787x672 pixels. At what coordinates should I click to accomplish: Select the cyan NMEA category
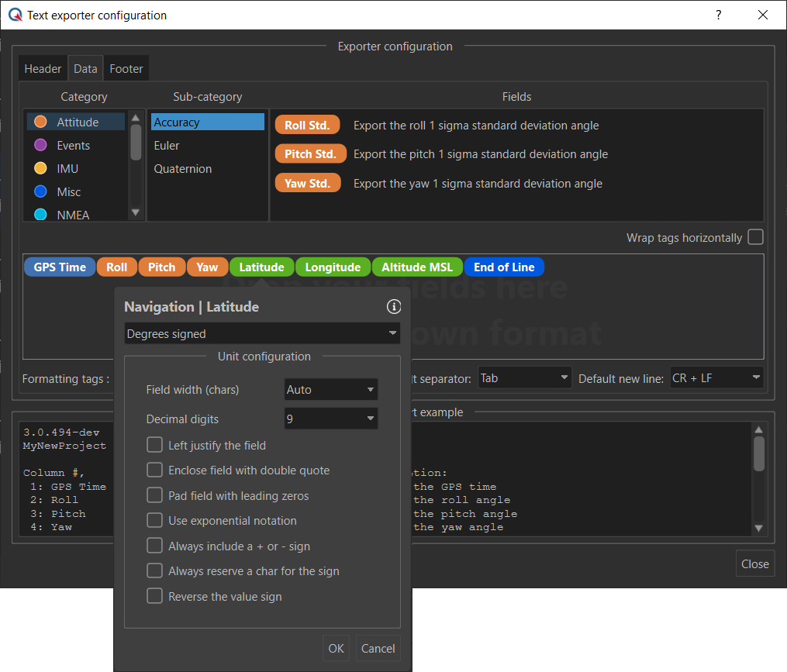click(x=73, y=215)
